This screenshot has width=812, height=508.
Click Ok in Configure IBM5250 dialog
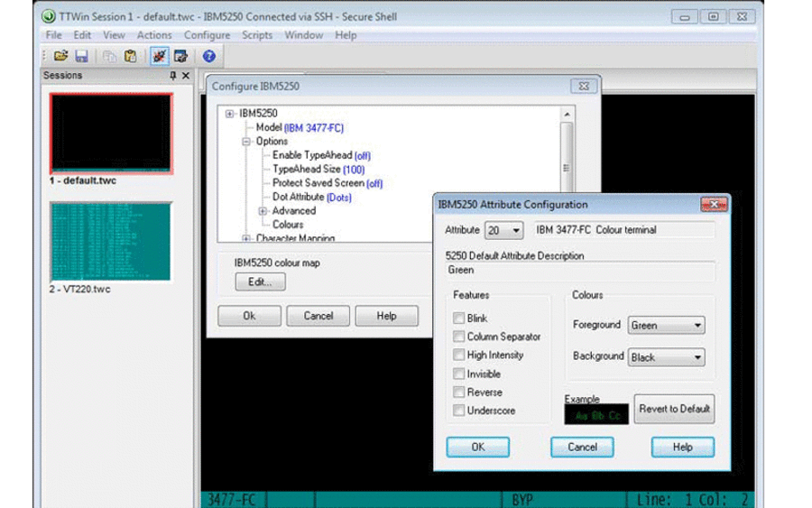coord(249,316)
